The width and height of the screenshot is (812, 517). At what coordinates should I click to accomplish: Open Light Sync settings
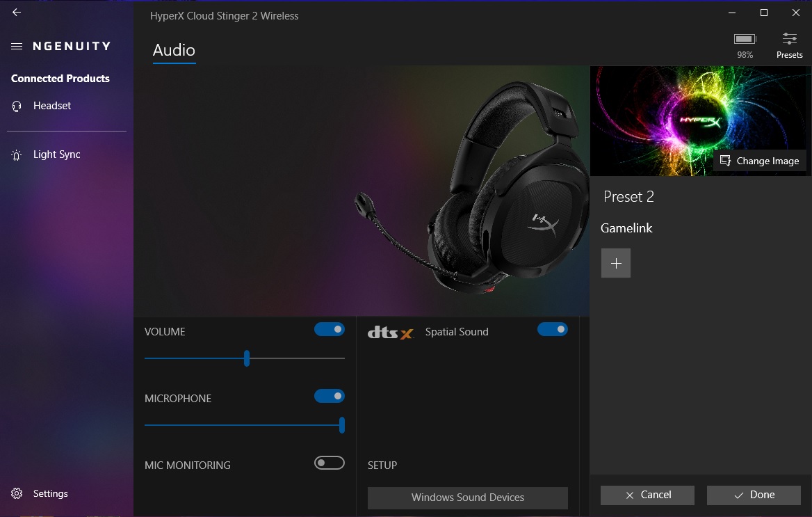[16, 154]
